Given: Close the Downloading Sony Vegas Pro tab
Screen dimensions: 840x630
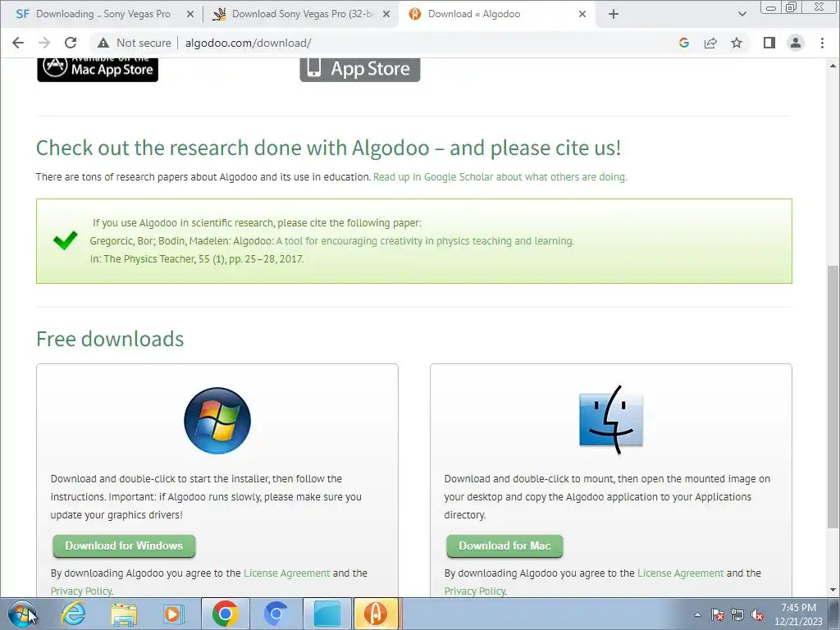Looking at the screenshot, I should point(190,15).
